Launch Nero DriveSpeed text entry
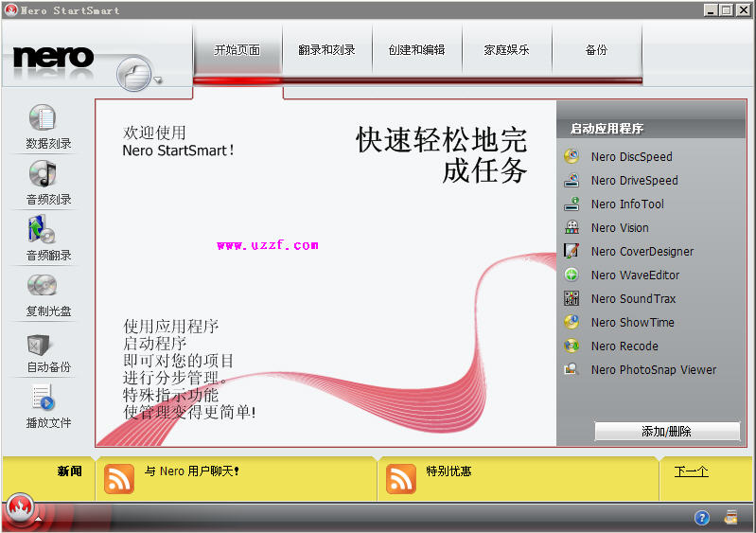The width and height of the screenshot is (756, 533). (635, 181)
